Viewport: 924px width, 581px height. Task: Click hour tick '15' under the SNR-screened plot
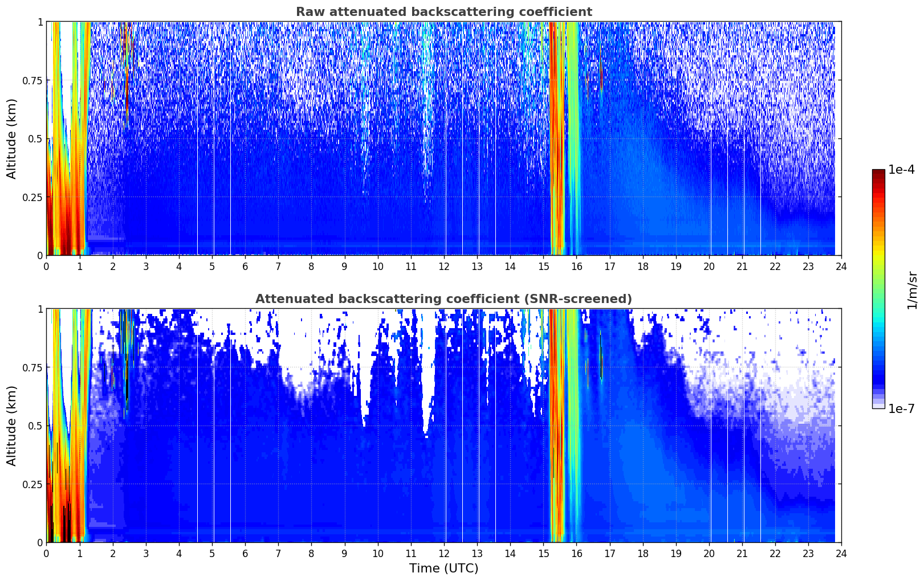543,553
